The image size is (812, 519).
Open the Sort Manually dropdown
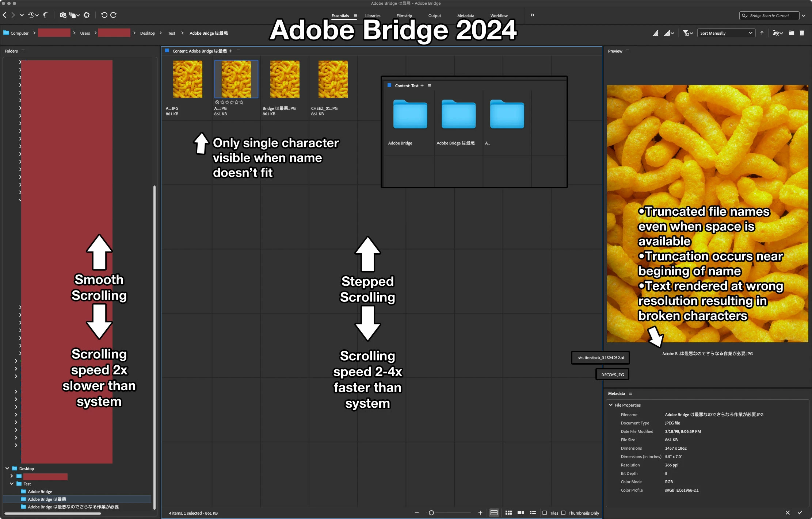(x=725, y=33)
